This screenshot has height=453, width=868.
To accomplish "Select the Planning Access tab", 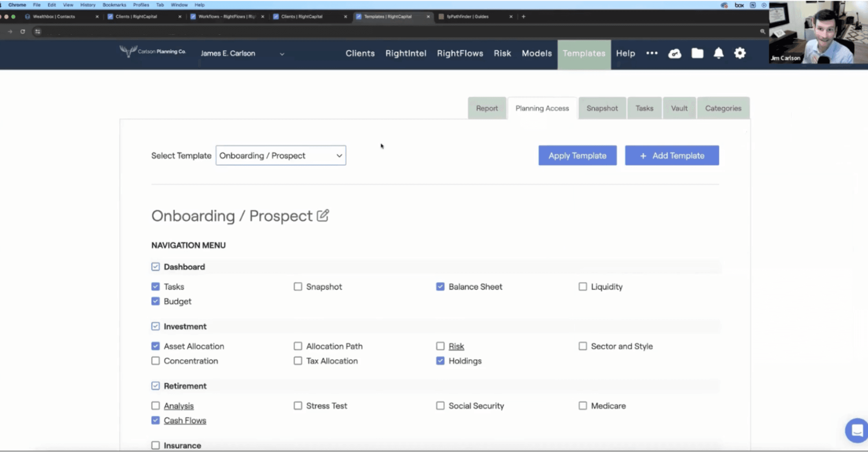I will point(542,108).
